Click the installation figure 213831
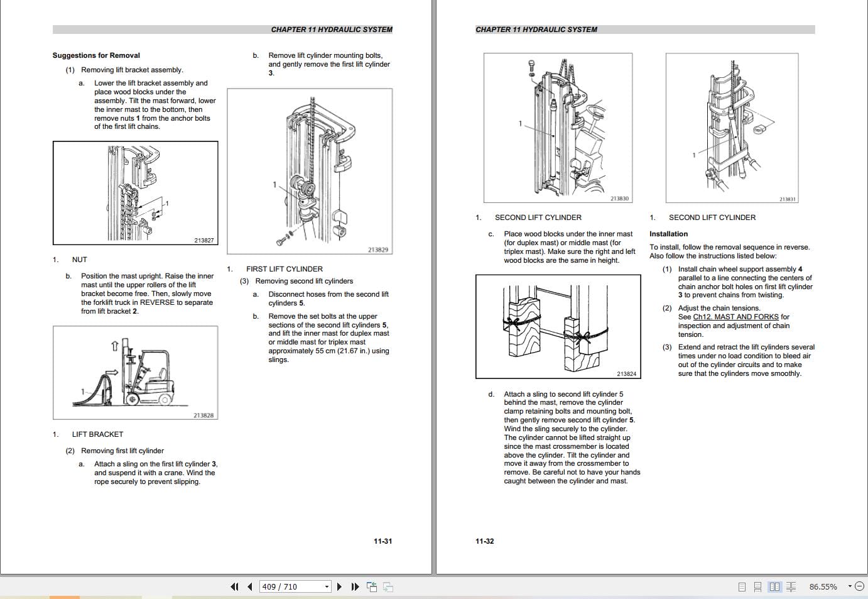This screenshot has width=868, height=599. [x=732, y=128]
